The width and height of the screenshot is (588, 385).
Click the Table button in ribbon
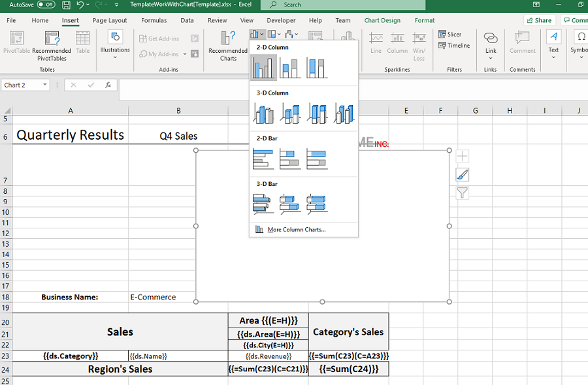pyautogui.click(x=82, y=42)
